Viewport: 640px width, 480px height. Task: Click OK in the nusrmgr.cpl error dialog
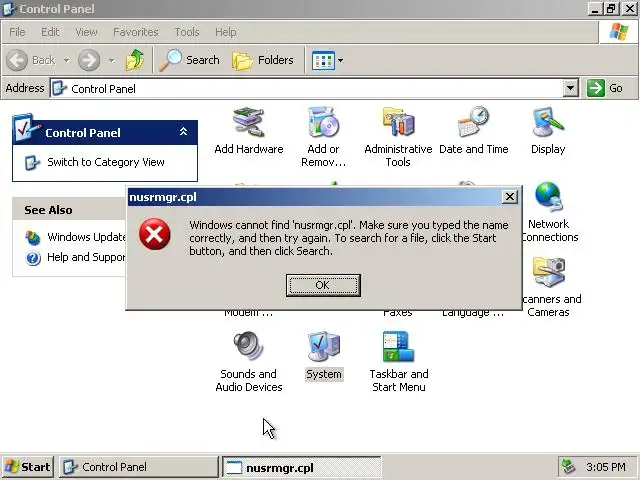[x=323, y=285]
